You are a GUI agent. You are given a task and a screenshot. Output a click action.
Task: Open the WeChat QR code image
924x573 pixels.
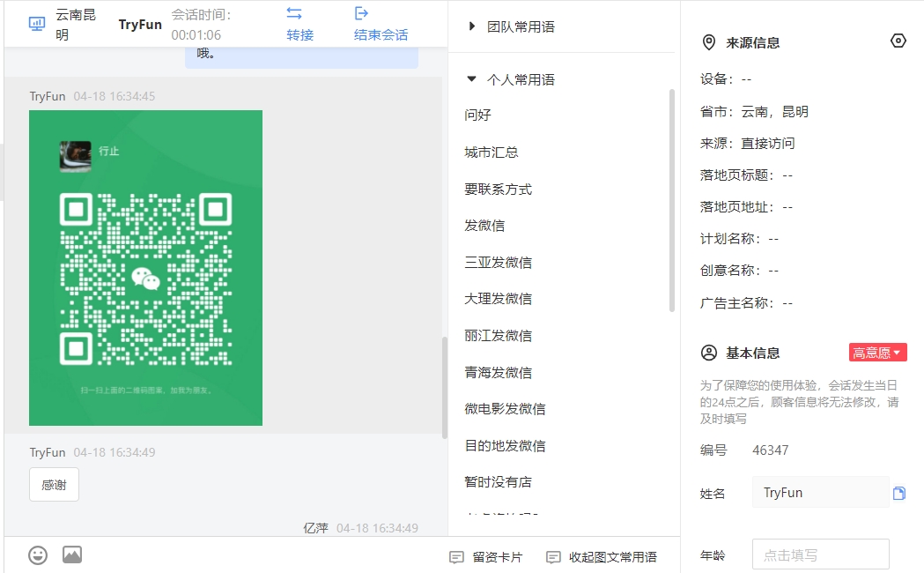coord(145,268)
